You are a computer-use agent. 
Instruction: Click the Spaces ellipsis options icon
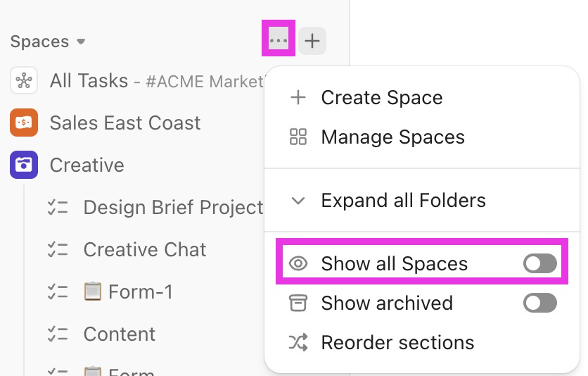279,41
